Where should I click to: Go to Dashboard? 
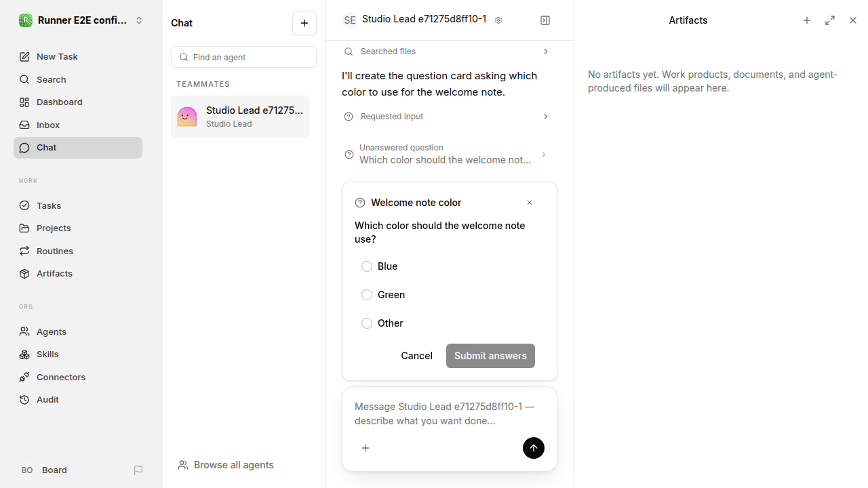(78, 102)
